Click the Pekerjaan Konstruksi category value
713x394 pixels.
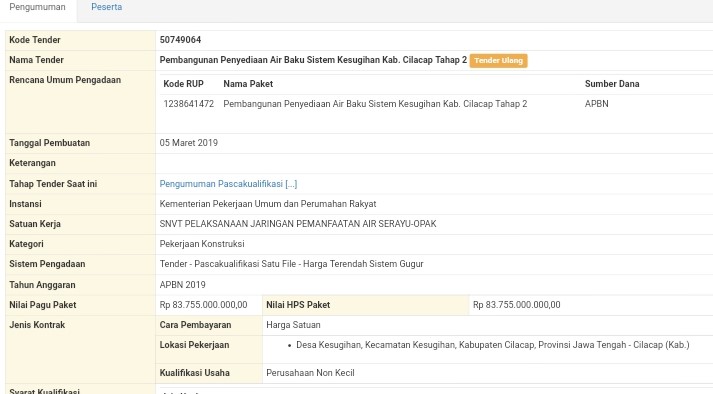tap(202, 244)
